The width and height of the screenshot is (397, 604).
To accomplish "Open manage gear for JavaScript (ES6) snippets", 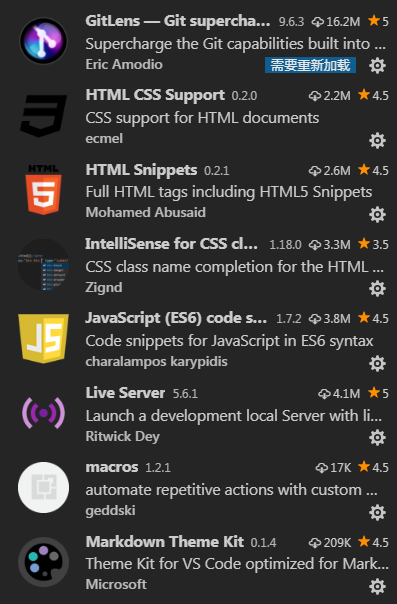I will tap(377, 363).
